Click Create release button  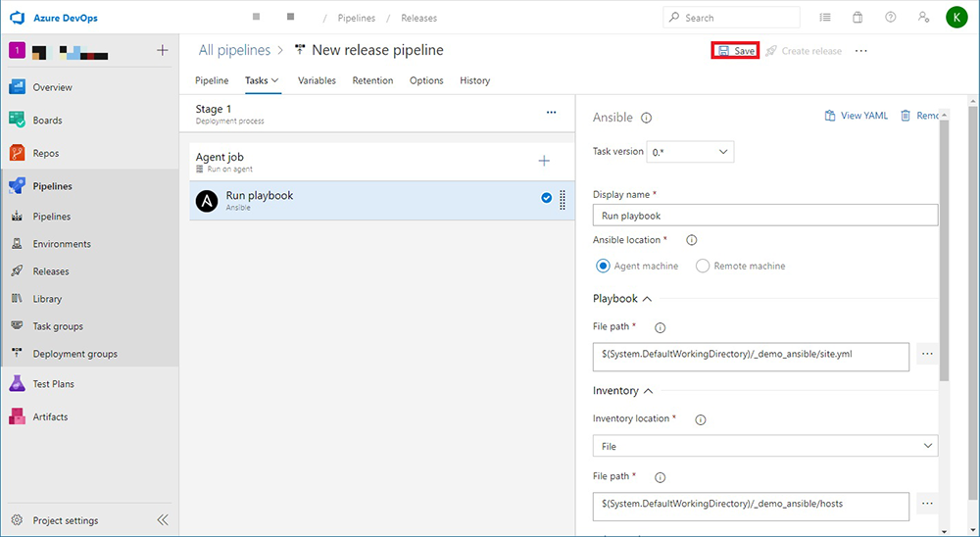(804, 51)
